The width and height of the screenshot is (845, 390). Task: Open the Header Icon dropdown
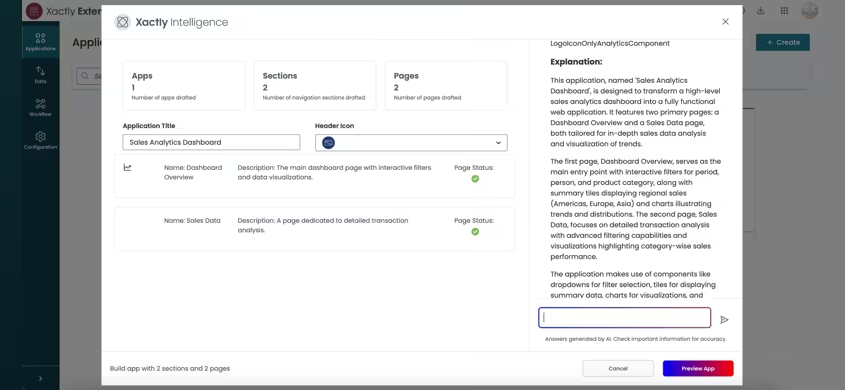click(x=411, y=143)
